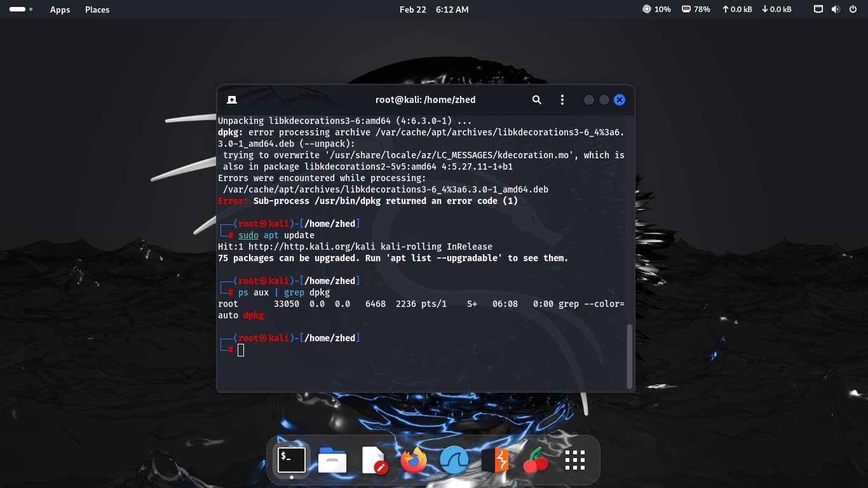Launch Firefox from the dock
The image size is (868, 488).
(x=414, y=460)
